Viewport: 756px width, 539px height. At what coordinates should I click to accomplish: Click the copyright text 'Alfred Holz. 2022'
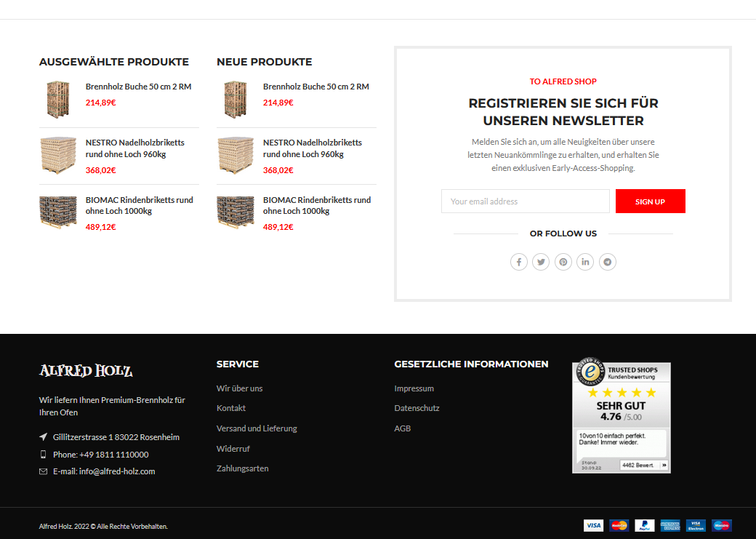[103, 527]
